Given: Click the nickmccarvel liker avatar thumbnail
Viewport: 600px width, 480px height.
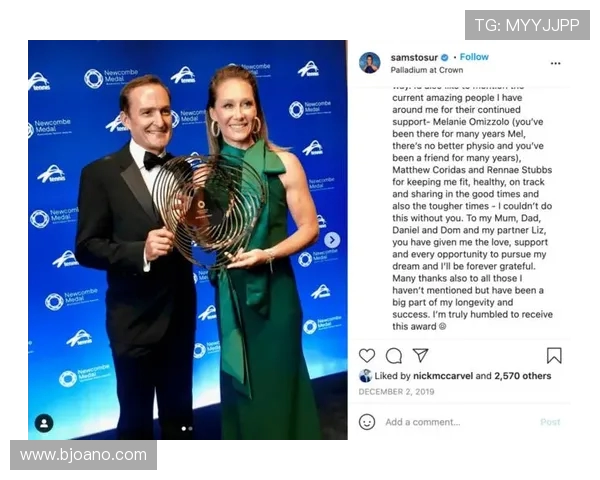Looking at the screenshot, I should click(x=365, y=376).
